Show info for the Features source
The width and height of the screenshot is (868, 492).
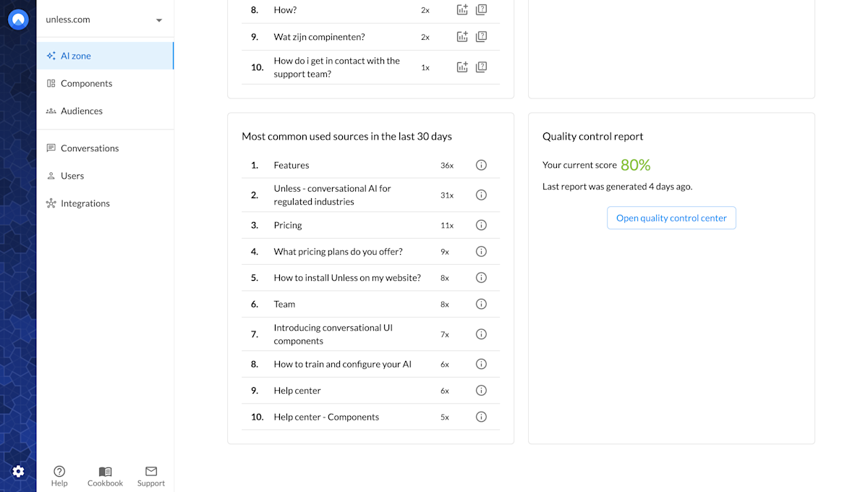click(481, 166)
